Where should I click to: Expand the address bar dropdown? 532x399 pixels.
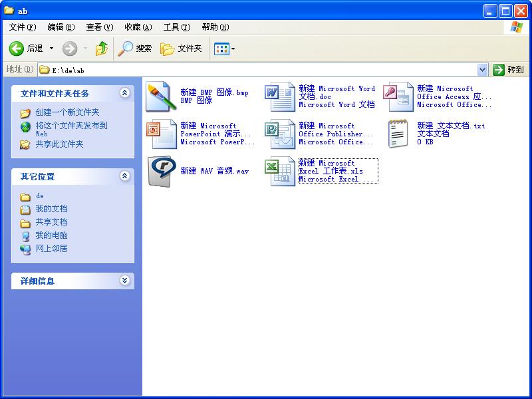pos(482,70)
